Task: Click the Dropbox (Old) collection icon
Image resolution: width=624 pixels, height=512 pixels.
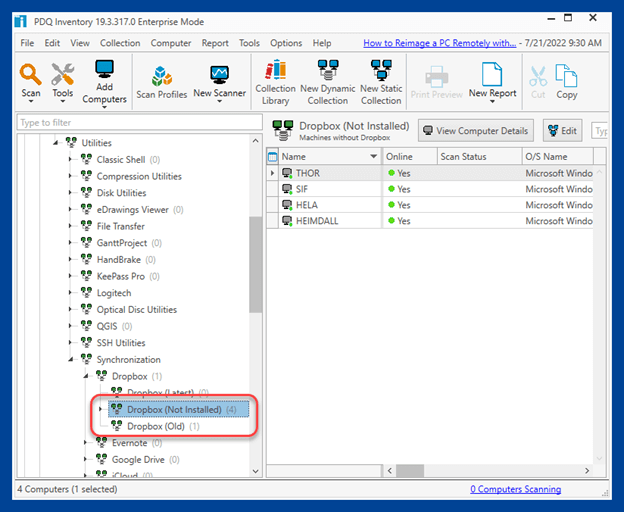Action: (117, 425)
